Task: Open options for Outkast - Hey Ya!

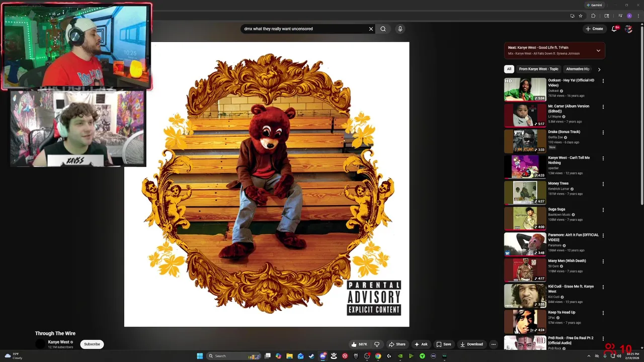Action: click(x=603, y=81)
